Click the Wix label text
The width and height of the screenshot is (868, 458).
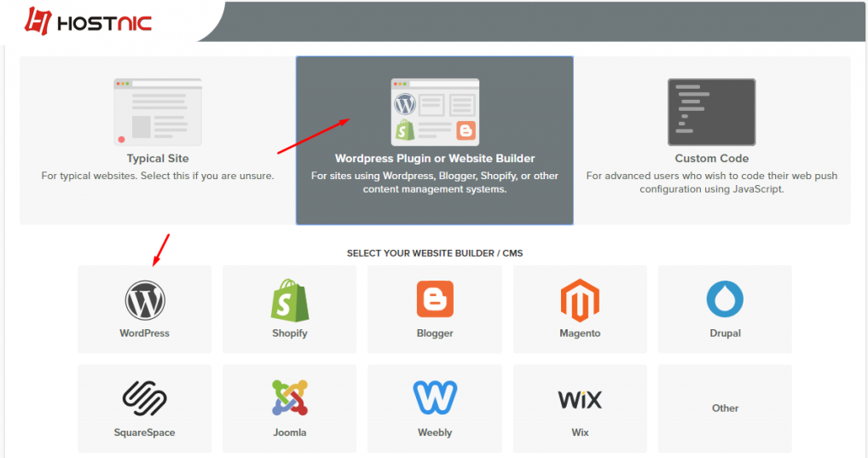[x=580, y=432]
